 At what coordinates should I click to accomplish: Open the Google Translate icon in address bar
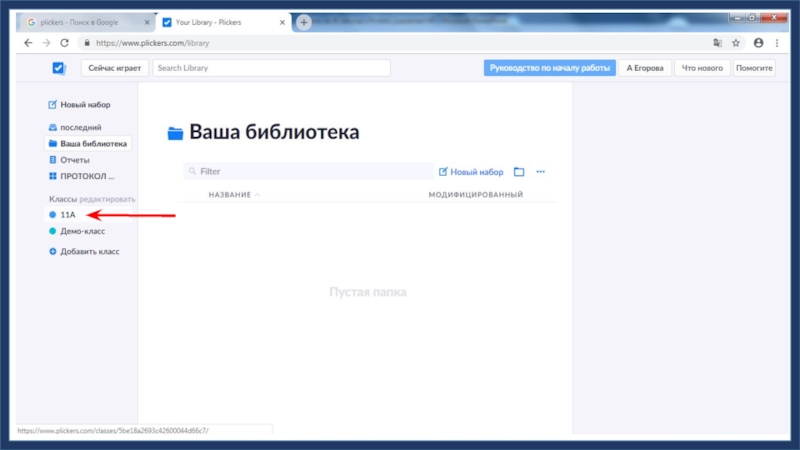(x=717, y=43)
